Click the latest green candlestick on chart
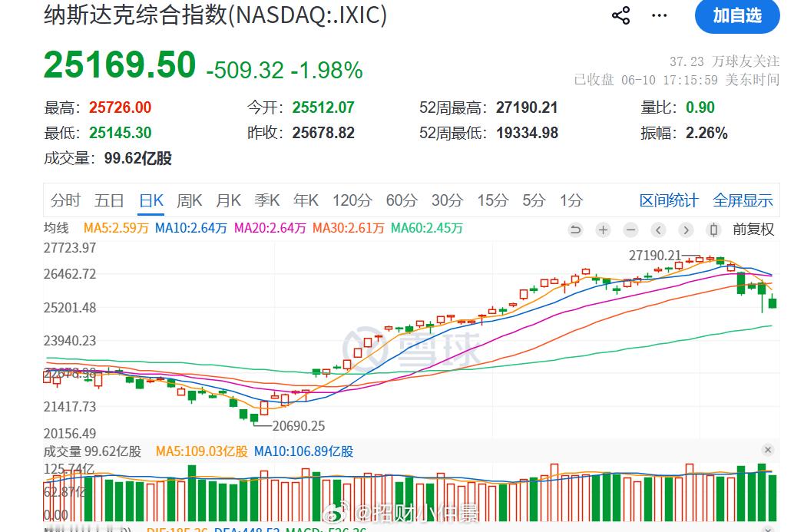 point(773,302)
